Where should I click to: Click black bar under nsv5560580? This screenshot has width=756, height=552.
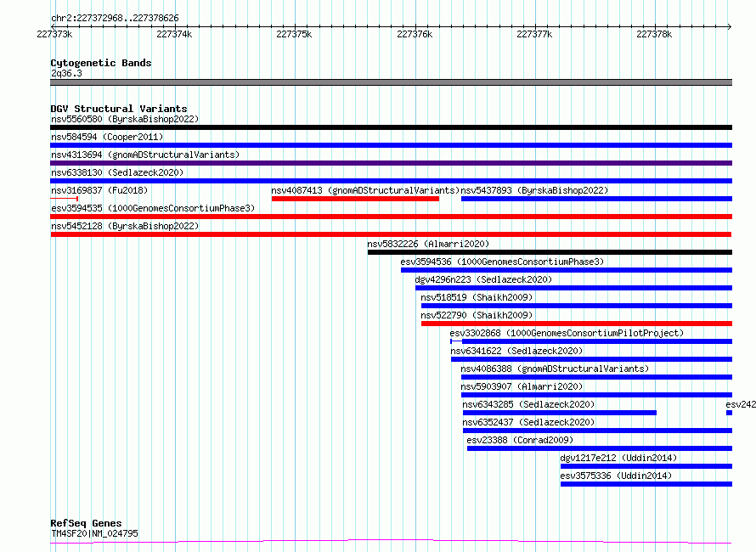[391, 127]
